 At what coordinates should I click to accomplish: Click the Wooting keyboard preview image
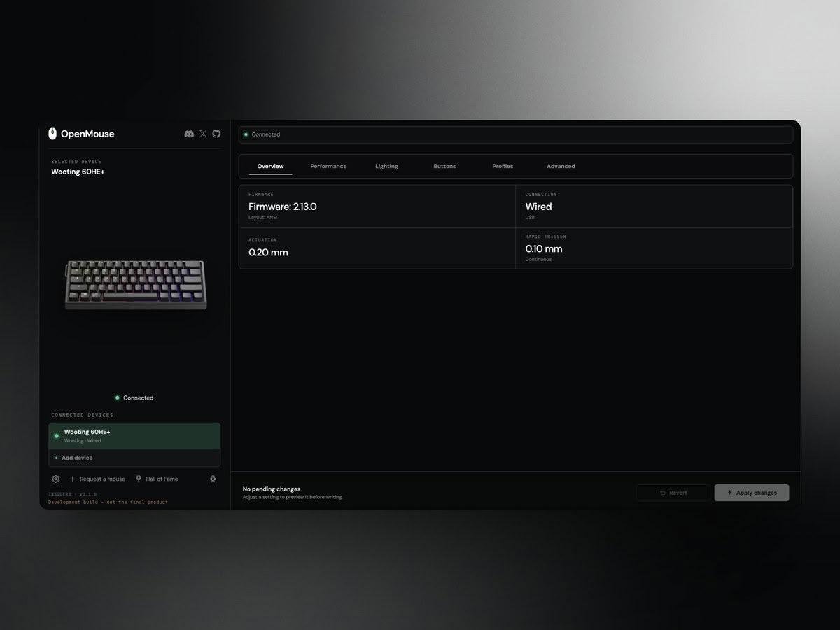click(136, 284)
